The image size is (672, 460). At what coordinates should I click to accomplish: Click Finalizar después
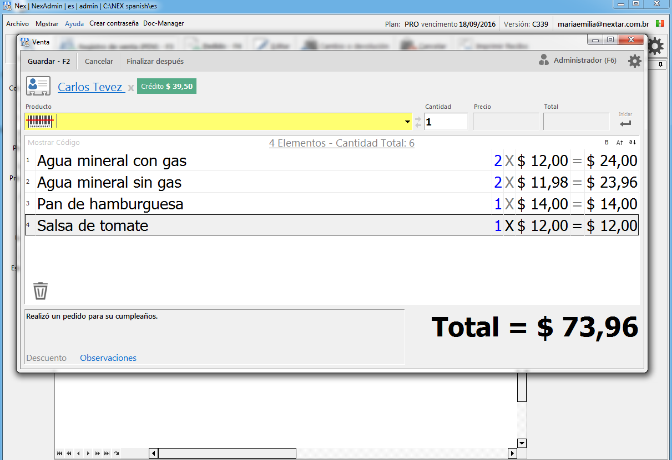(x=155, y=61)
